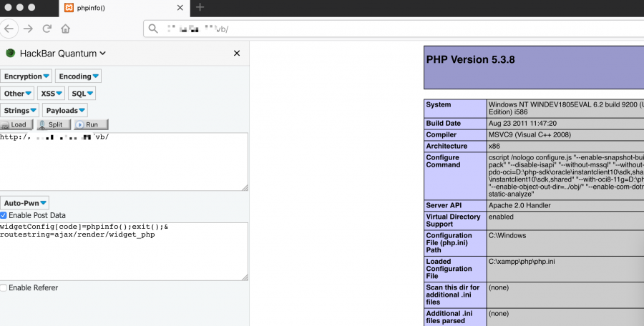This screenshot has width=644, height=326.
Task: Open the Auto-Pwn dropdown
Action: click(24, 203)
